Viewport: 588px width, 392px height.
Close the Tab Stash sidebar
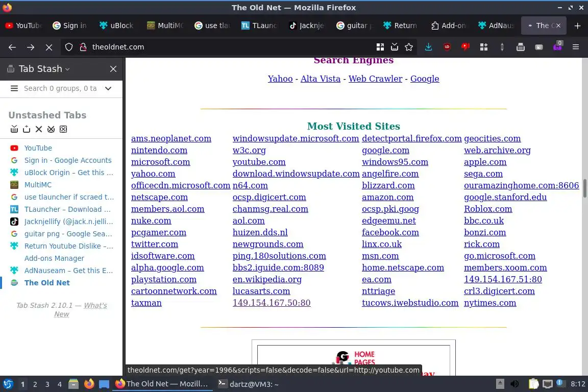113,69
